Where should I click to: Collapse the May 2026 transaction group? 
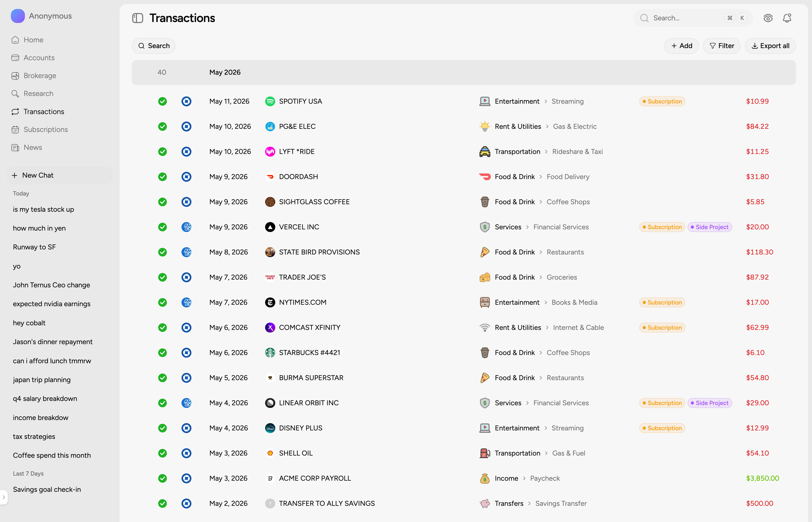tap(464, 72)
